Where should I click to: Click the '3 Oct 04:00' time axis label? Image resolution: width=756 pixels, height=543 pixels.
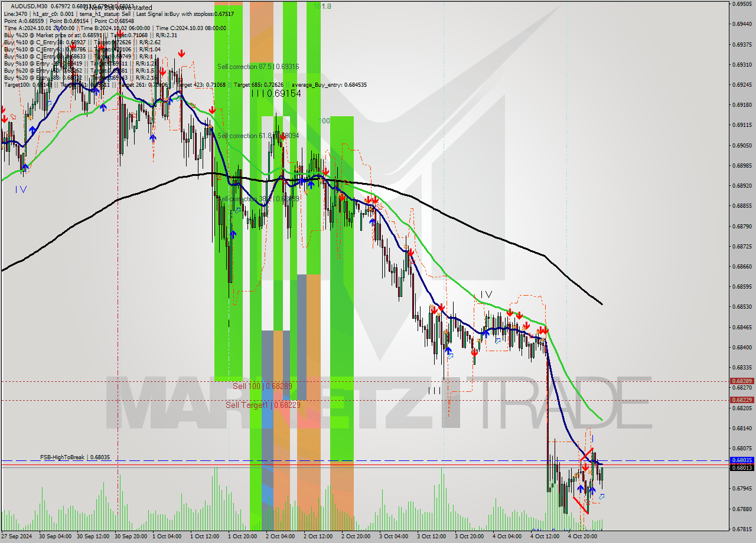coord(395,537)
